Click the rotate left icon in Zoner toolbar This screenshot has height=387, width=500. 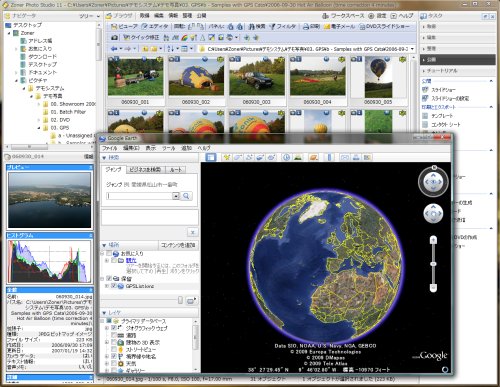tap(191, 26)
